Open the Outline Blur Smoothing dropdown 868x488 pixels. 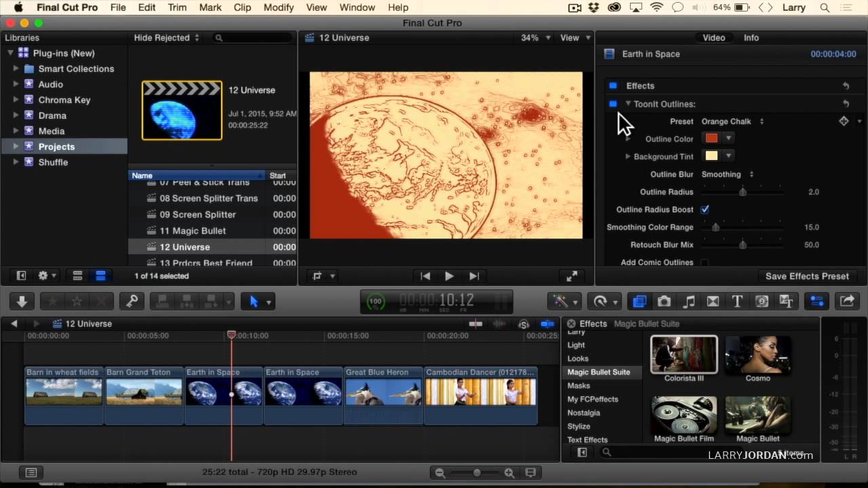pos(728,174)
